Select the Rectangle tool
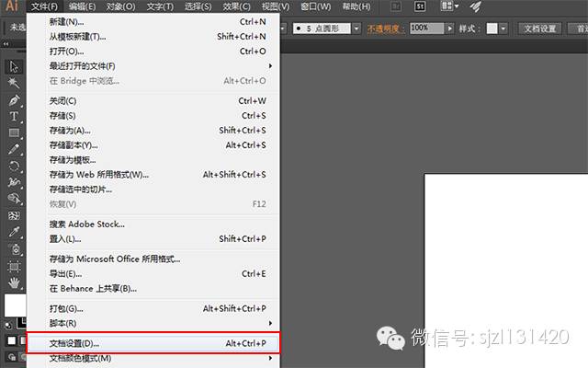This screenshot has width=588, height=368. (x=14, y=133)
